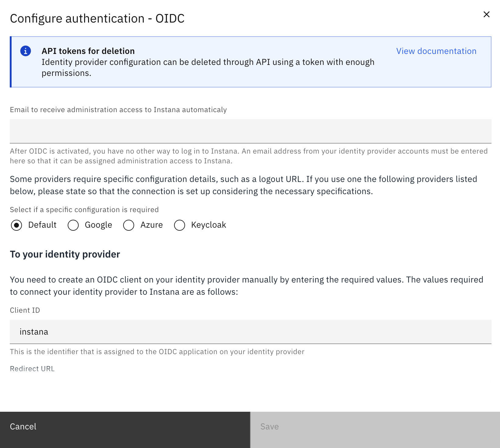Click the helper text 'This is the identifier that is assigned'
Viewport: 500px width, 448px height.
point(157,352)
